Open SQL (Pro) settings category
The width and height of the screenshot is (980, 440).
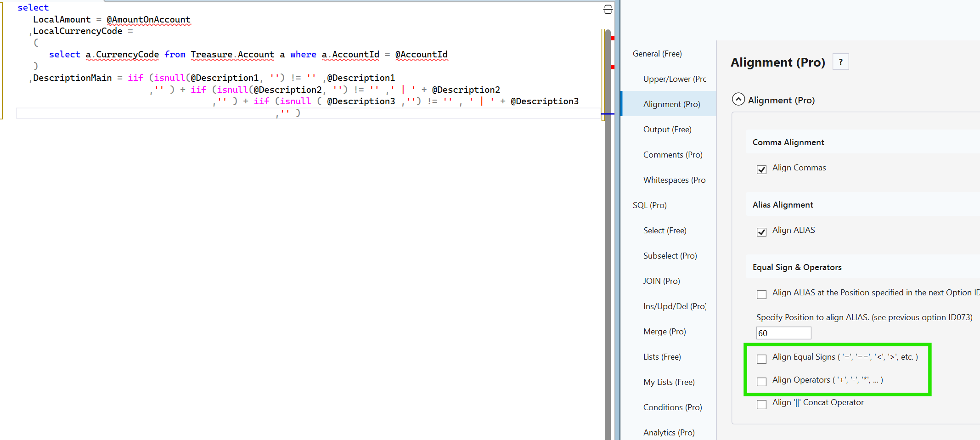[649, 205]
